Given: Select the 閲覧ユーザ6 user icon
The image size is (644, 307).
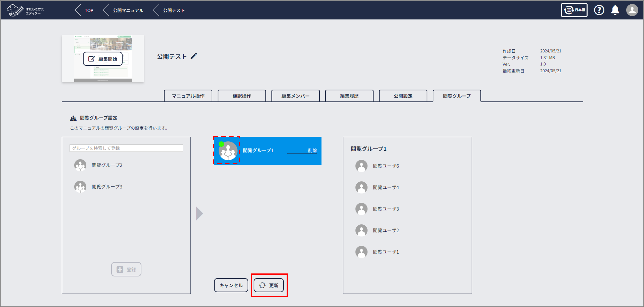Looking at the screenshot, I should (361, 166).
